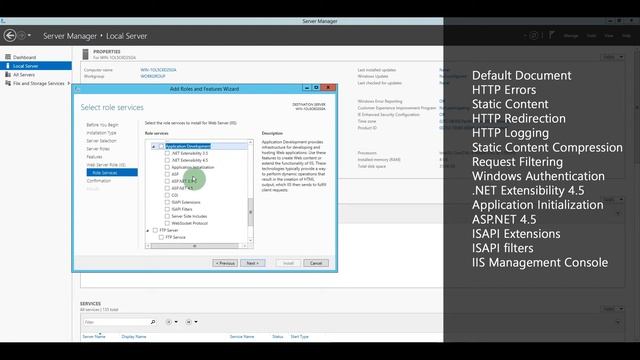Enable .NET Extensibility 4.5 checkbox
This screenshot has width=640, height=360.
tap(167, 160)
